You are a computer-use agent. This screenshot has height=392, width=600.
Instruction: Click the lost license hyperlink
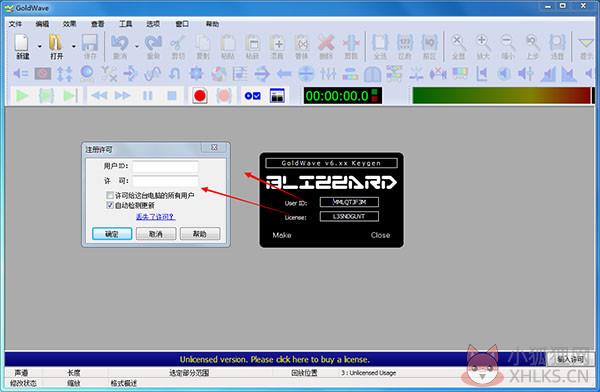[x=156, y=217]
